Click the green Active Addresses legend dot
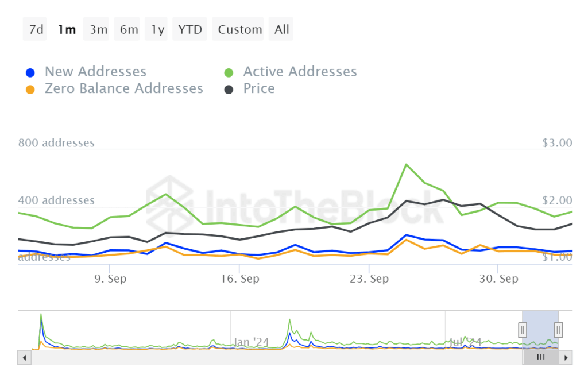Image resolution: width=588 pixels, height=390 pixels. tap(229, 73)
